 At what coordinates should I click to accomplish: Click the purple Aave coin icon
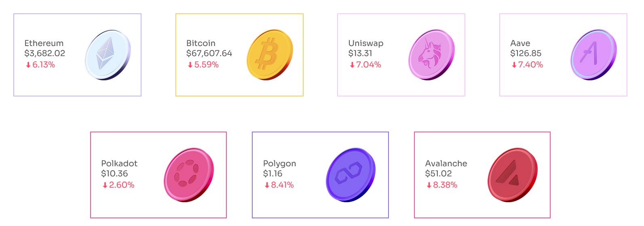[593, 54]
